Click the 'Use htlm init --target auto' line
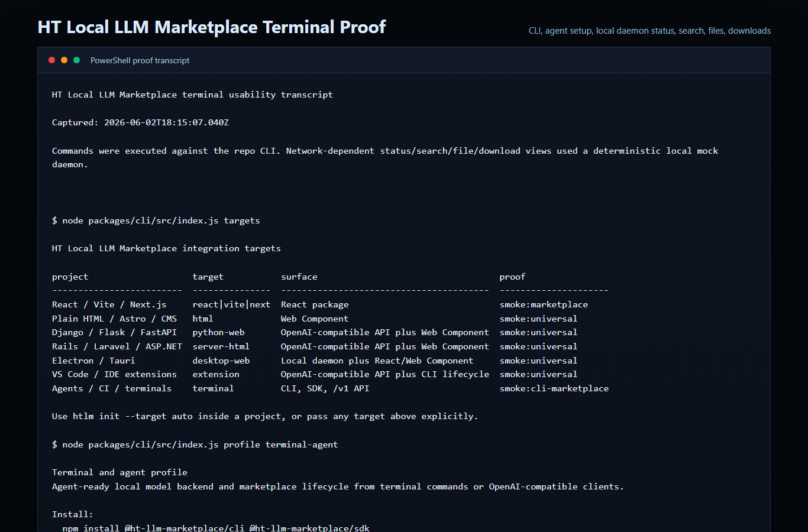The width and height of the screenshot is (808, 532). click(265, 416)
